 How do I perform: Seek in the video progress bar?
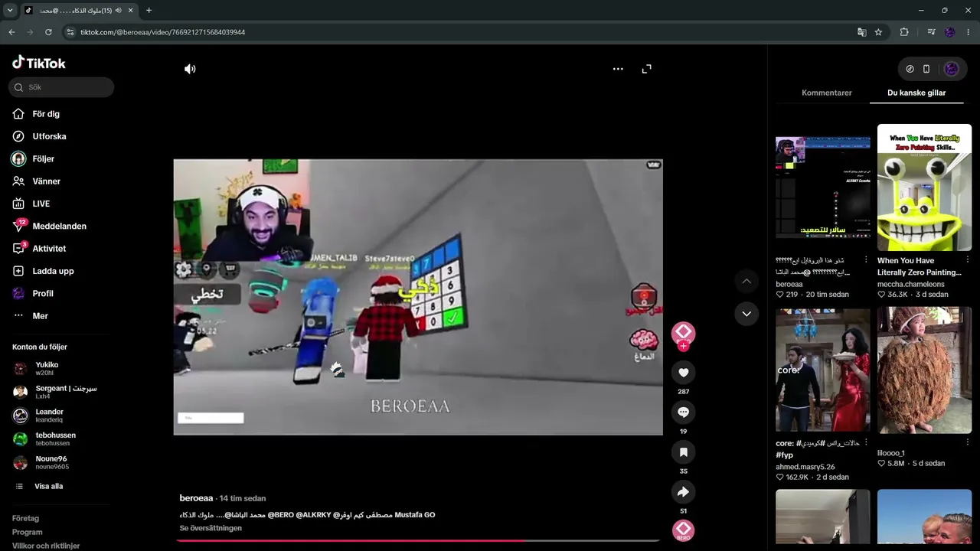click(x=418, y=541)
